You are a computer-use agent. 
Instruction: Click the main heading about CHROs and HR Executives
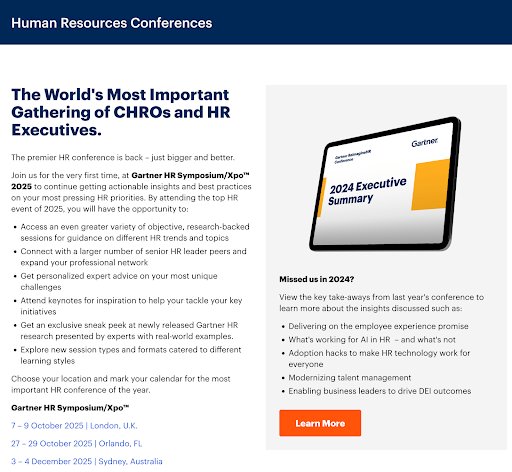coord(121,112)
